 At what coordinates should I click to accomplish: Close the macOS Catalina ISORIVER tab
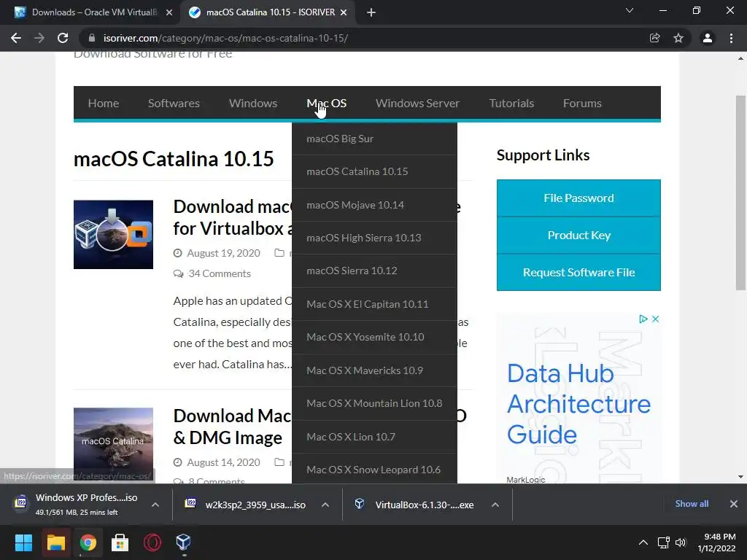[x=344, y=12]
